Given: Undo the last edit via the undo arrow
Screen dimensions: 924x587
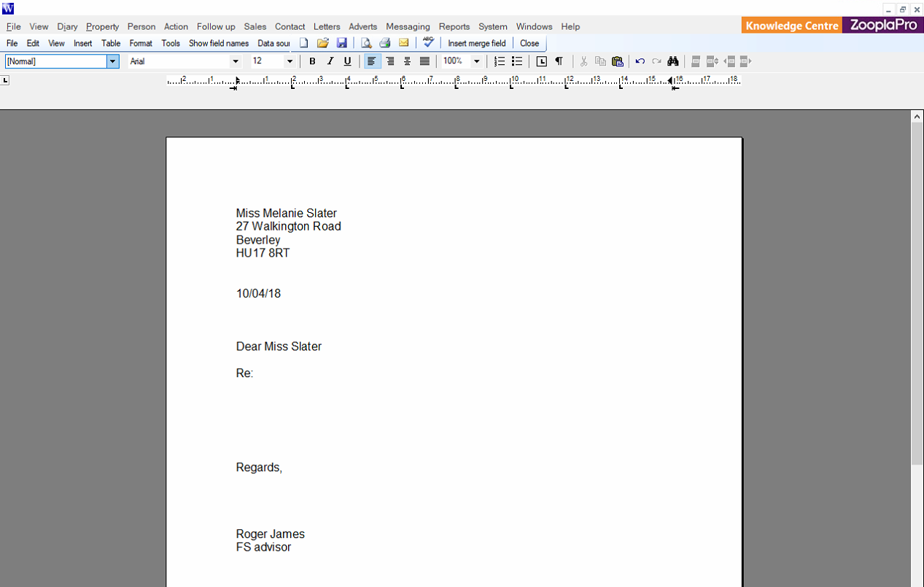Looking at the screenshot, I should coord(640,61).
